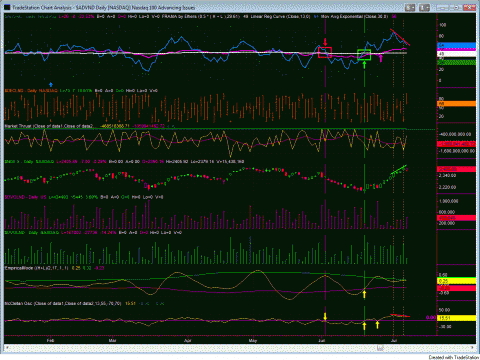The height and width of the screenshot is (360, 480).
Task: Select the magenta up arrow in the top subgraph
Action: tap(381, 58)
